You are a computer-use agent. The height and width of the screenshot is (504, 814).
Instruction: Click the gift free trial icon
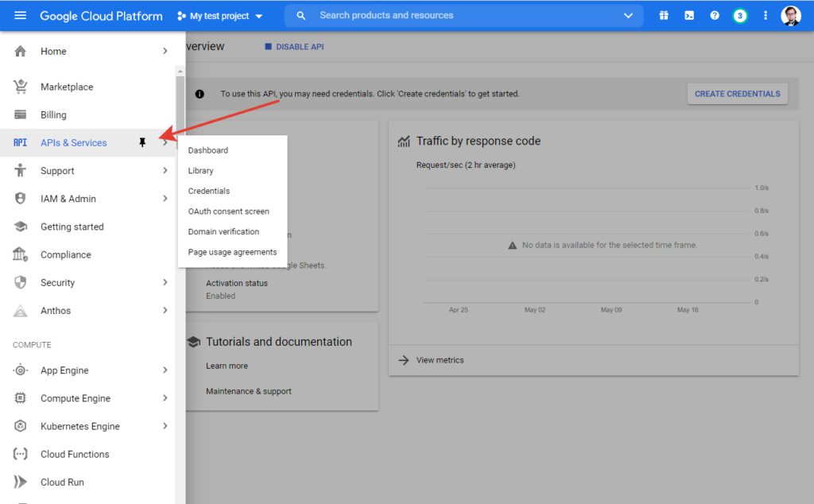click(x=664, y=16)
